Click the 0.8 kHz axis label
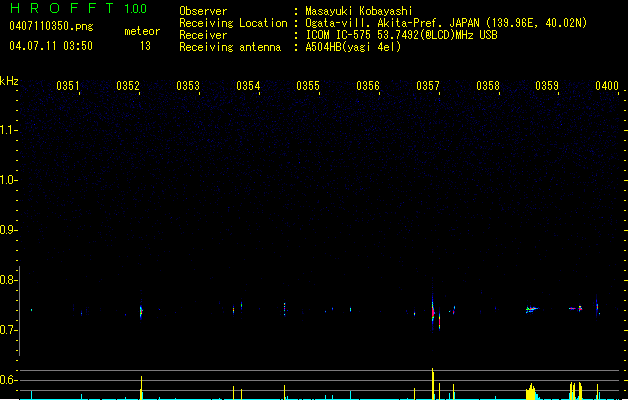Image resolution: width=629 pixels, height=400 pixels. (x=8, y=280)
